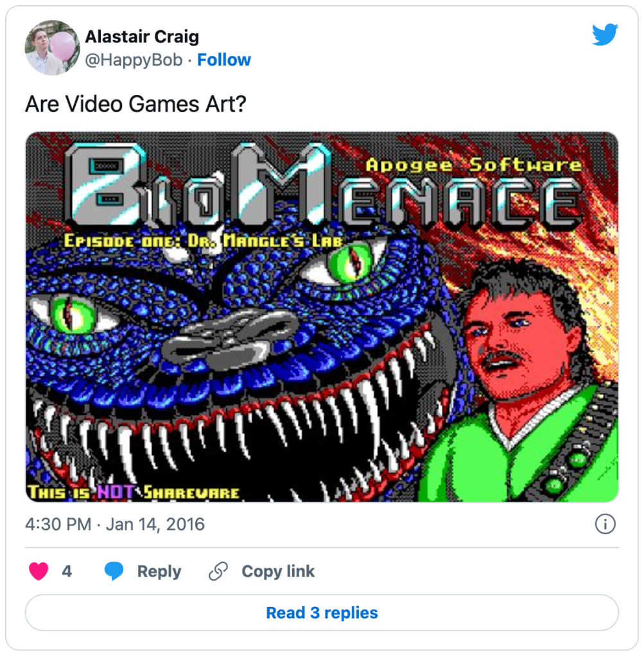Click the chain link icon
The width and height of the screenshot is (644, 657).
coord(218,571)
